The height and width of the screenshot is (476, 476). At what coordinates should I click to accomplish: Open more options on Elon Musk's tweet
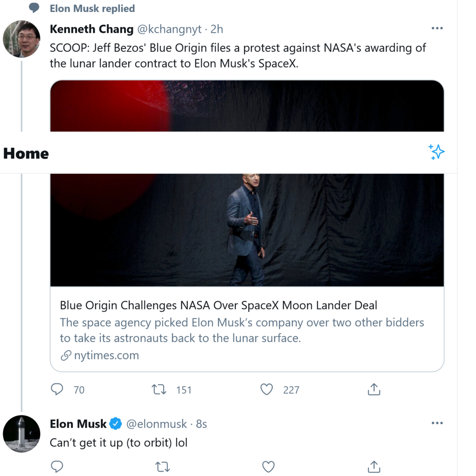tap(437, 423)
